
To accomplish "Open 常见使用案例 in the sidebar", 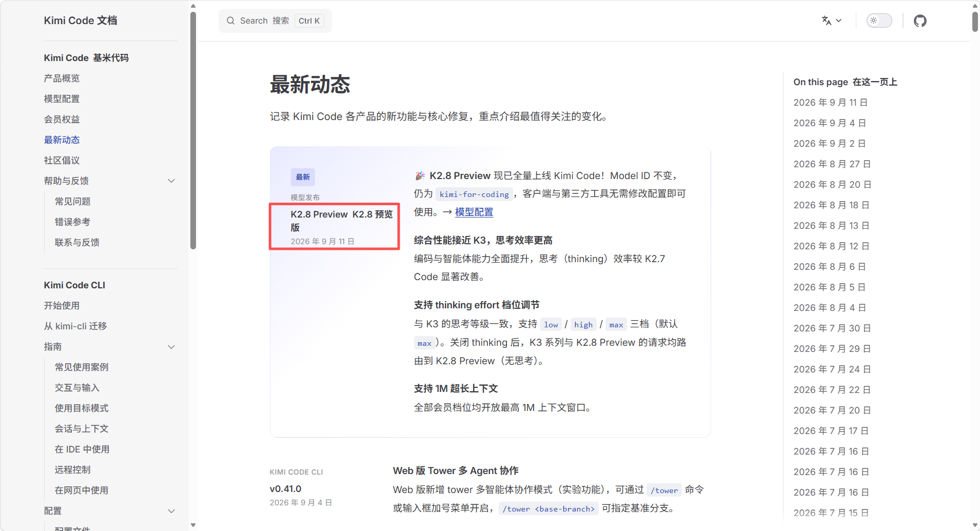I will coord(82,367).
